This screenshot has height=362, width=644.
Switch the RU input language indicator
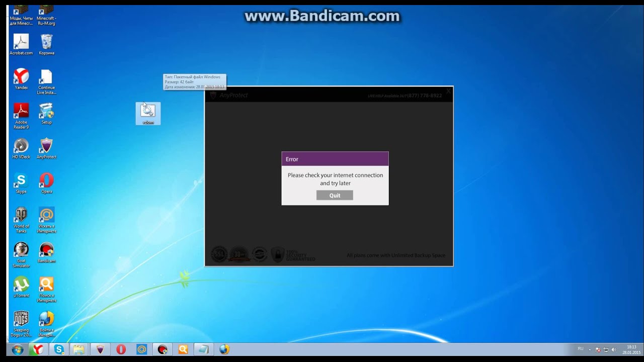(x=580, y=349)
